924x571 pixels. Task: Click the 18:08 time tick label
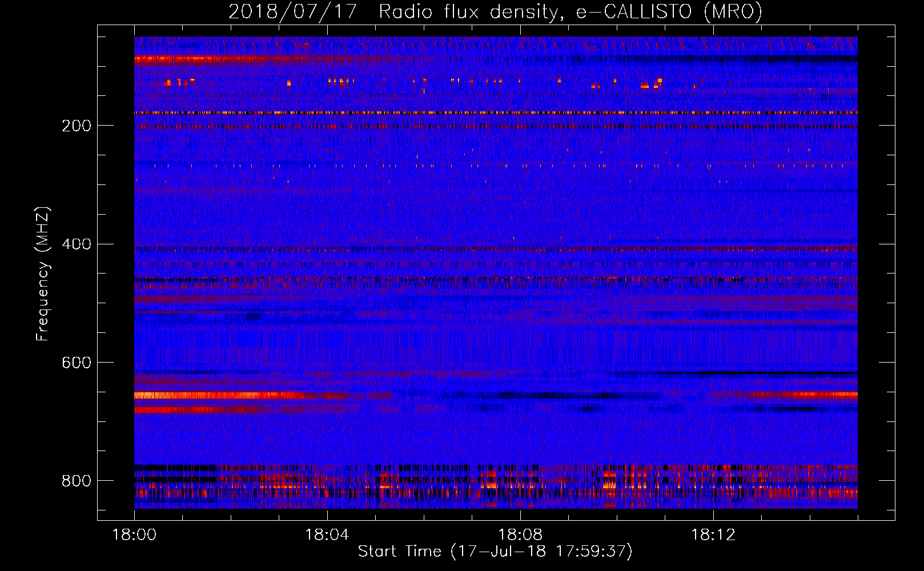(x=520, y=535)
